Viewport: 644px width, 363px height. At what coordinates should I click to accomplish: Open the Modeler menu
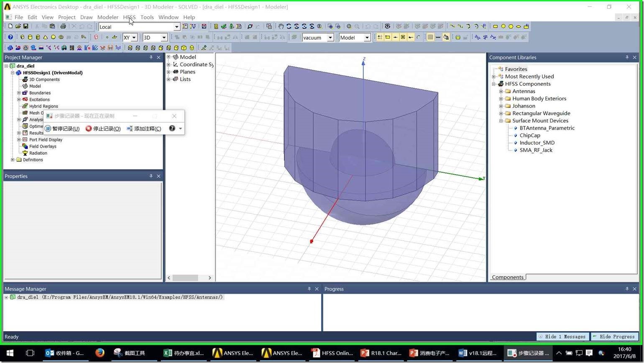click(x=108, y=17)
